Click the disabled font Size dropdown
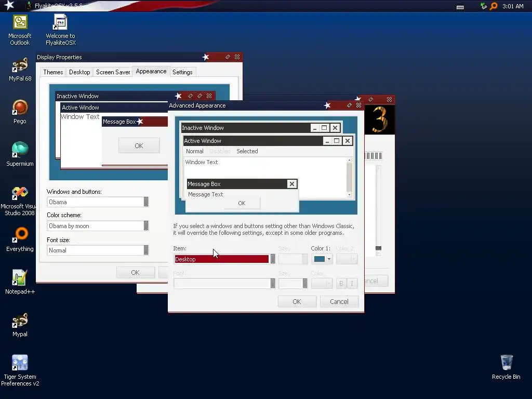 point(293,283)
